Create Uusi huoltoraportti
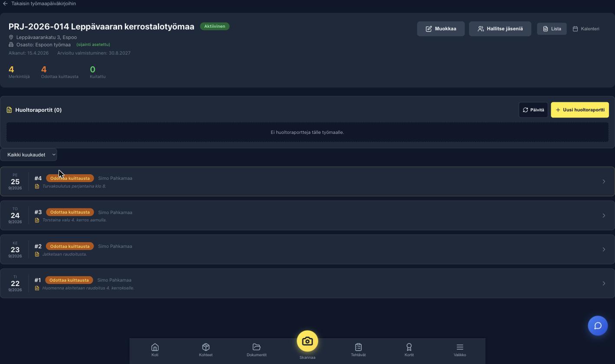615x364 pixels. [x=580, y=110]
